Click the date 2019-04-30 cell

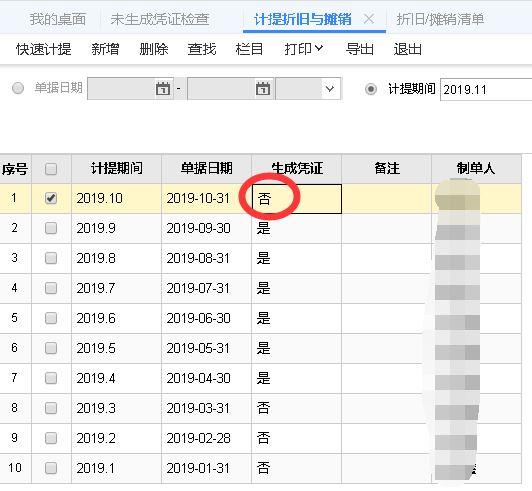pyautogui.click(x=207, y=378)
